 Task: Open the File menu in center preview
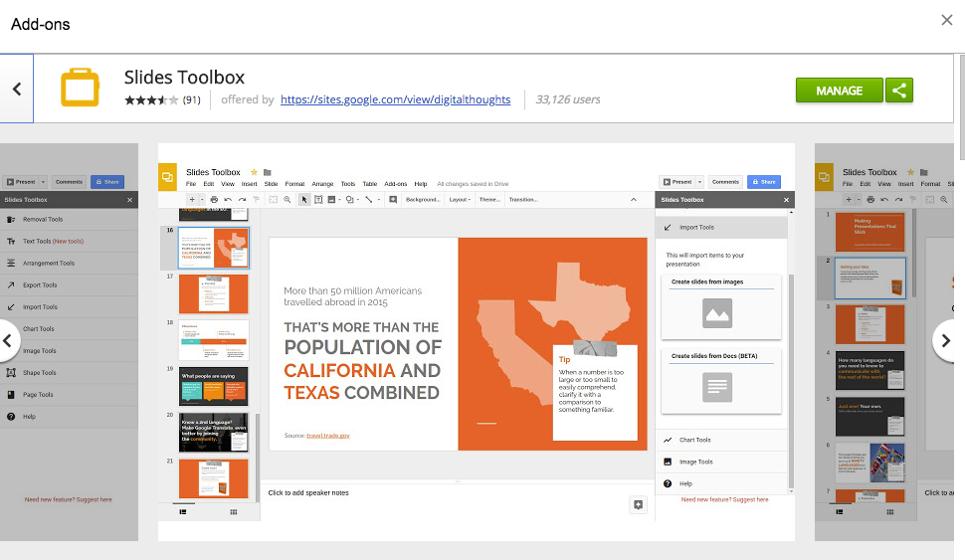(x=191, y=184)
